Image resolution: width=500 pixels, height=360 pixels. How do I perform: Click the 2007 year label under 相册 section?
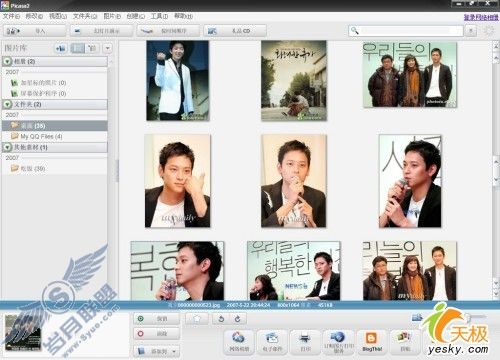click(x=12, y=72)
